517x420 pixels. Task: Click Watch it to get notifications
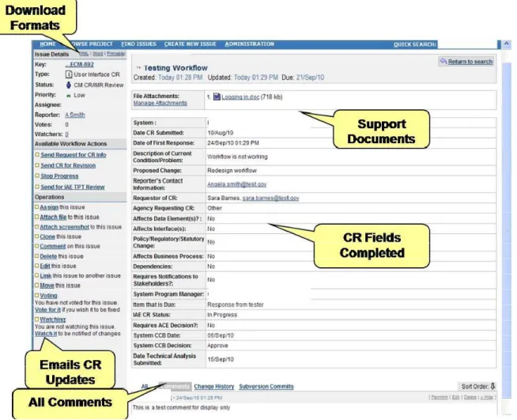tap(46, 334)
